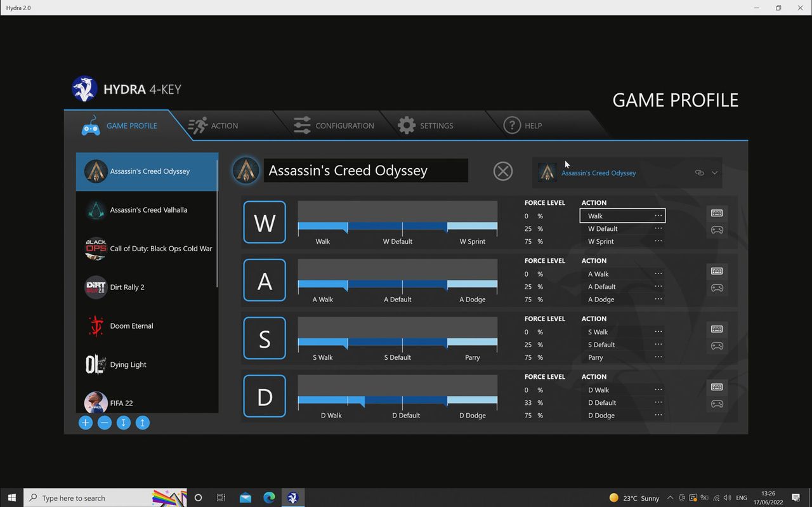The height and width of the screenshot is (507, 812).
Task: Expand the linked game dropdown chevron
Action: coord(714,173)
